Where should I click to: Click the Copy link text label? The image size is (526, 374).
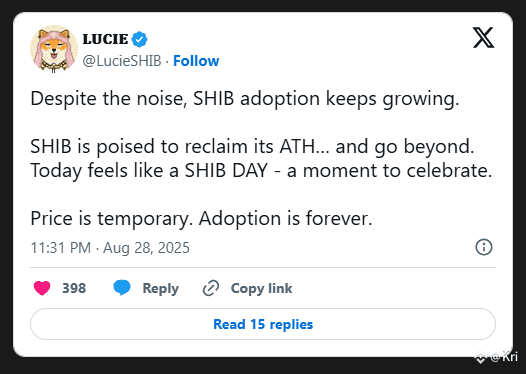[261, 289]
